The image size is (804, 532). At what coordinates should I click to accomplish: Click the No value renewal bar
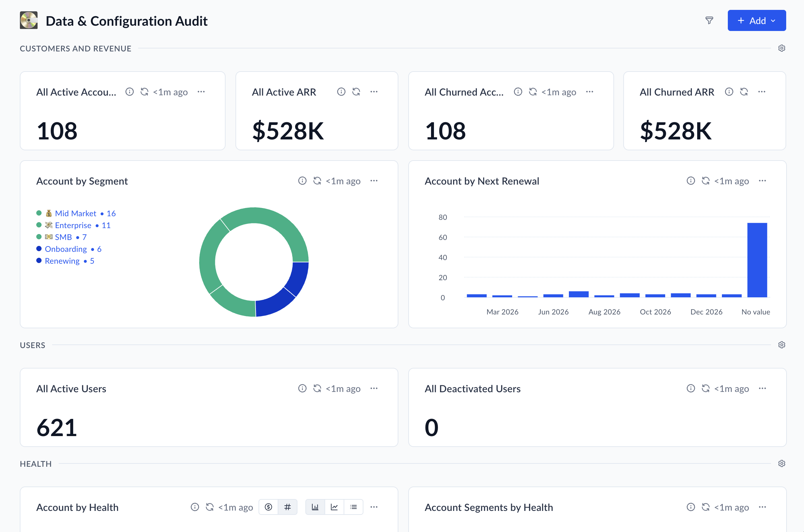[757, 260]
